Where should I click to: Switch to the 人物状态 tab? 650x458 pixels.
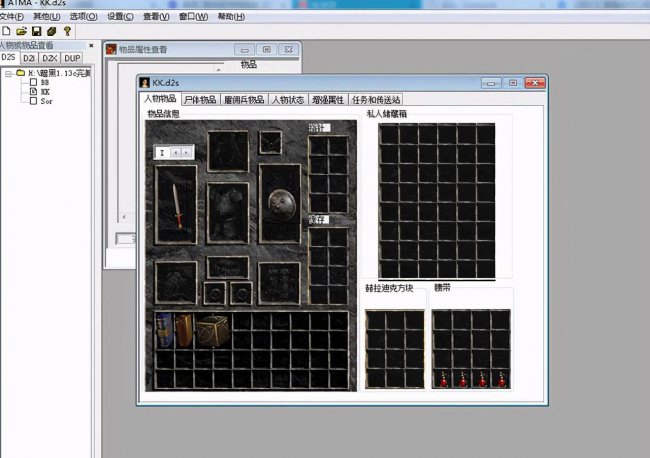288,99
